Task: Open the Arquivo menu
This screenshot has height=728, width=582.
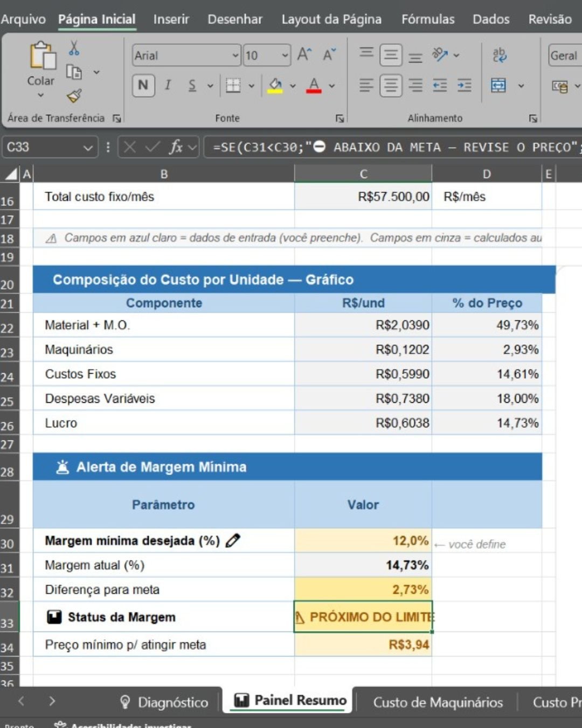Action: click(x=23, y=19)
